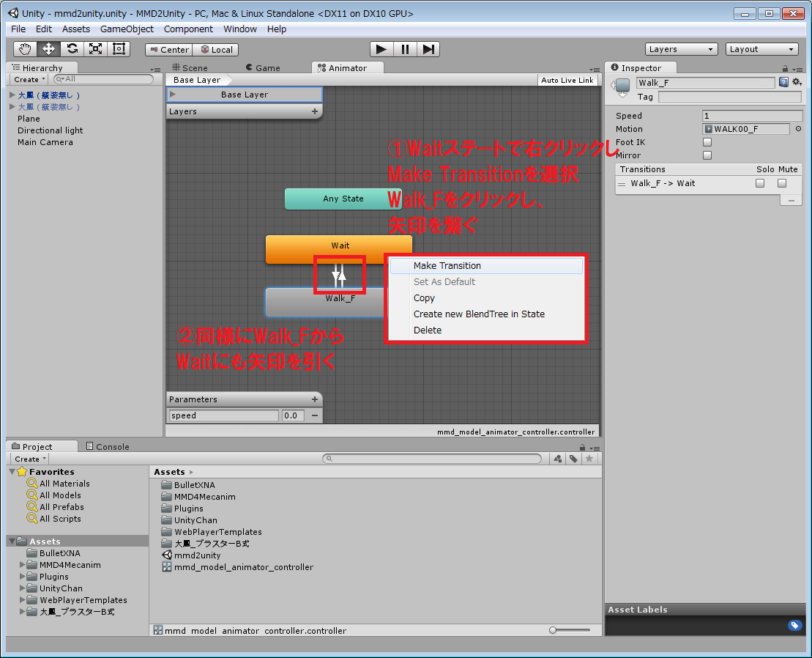This screenshot has height=658, width=812.
Task: Add a new layer with plus icon
Action: pyautogui.click(x=314, y=111)
